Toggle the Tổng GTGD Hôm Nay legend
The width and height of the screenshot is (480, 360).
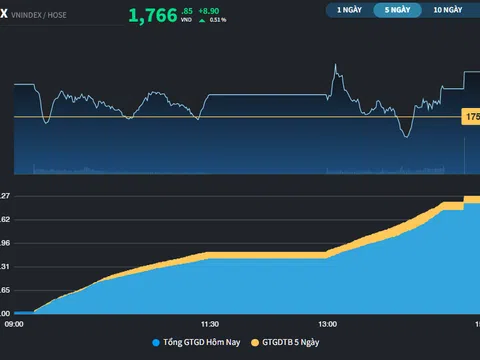[x=196, y=342]
